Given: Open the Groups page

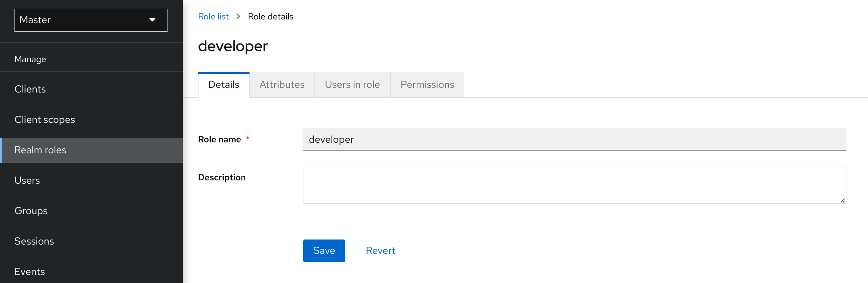Looking at the screenshot, I should pos(31,211).
